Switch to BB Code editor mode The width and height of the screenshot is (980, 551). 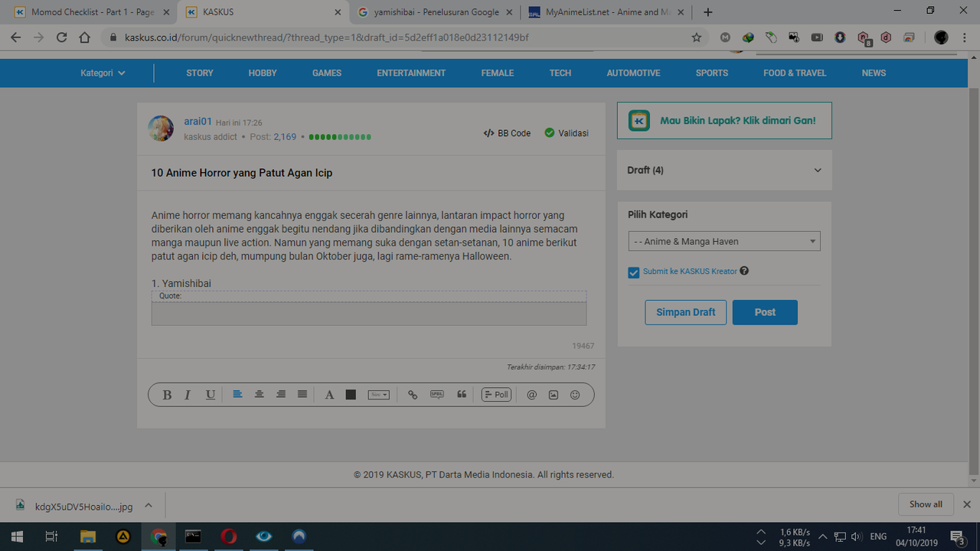click(x=507, y=133)
